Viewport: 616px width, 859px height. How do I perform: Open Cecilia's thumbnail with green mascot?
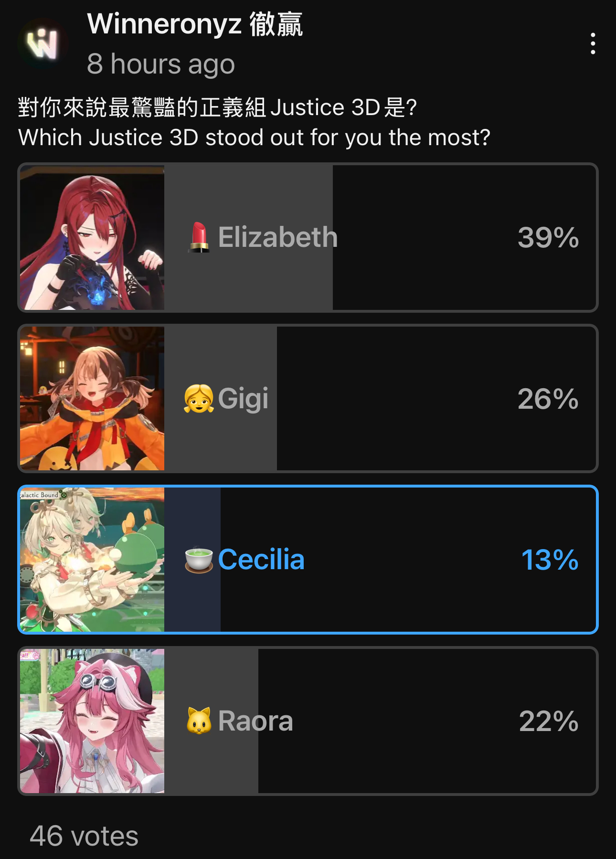(92, 560)
